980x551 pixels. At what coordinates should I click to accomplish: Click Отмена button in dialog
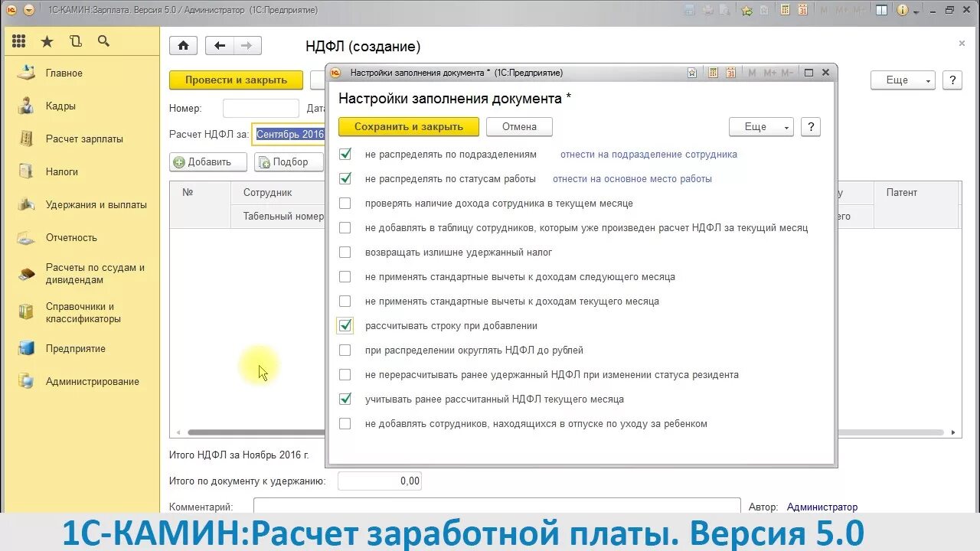coord(520,127)
